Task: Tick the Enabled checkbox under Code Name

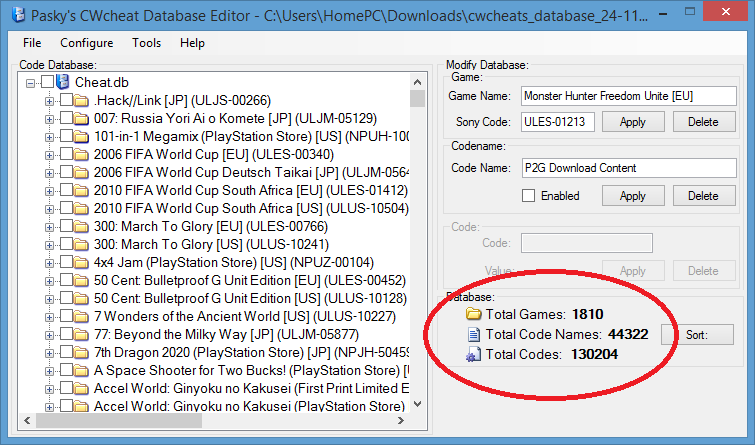Action: coord(528,196)
